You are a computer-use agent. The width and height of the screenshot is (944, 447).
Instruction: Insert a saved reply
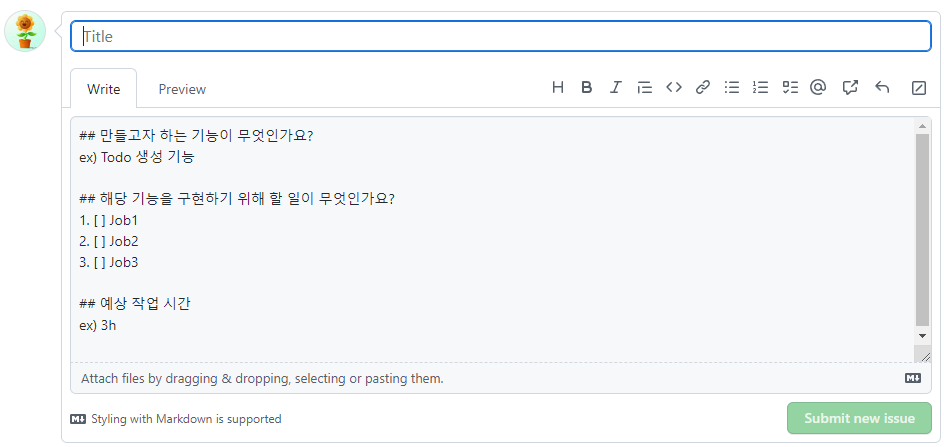pyautogui.click(x=882, y=88)
